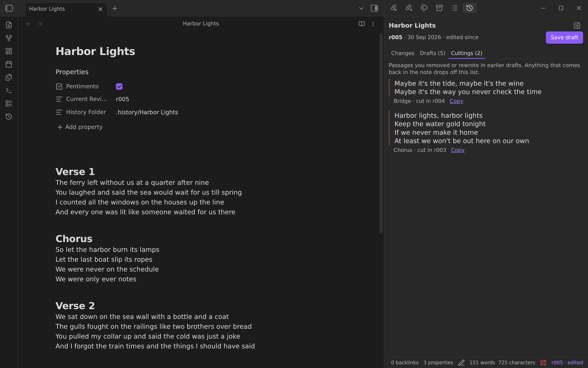Open the canvas grid icon in the ribbon

click(x=9, y=51)
